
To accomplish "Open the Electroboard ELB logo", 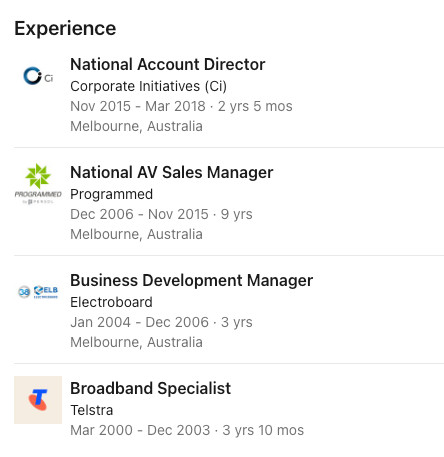I will (x=38, y=292).
